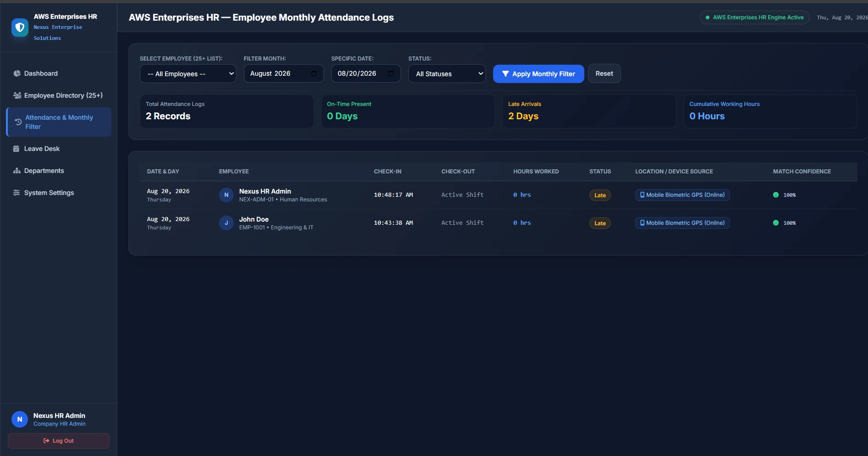Open the Leave Desk section

click(59, 149)
